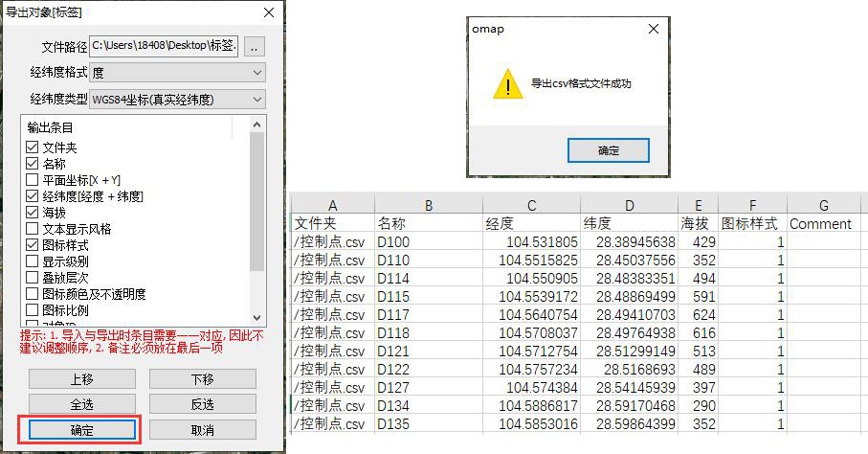Expand the 经纬度类型 WGS84 dropdown
868x454 pixels.
point(177,100)
